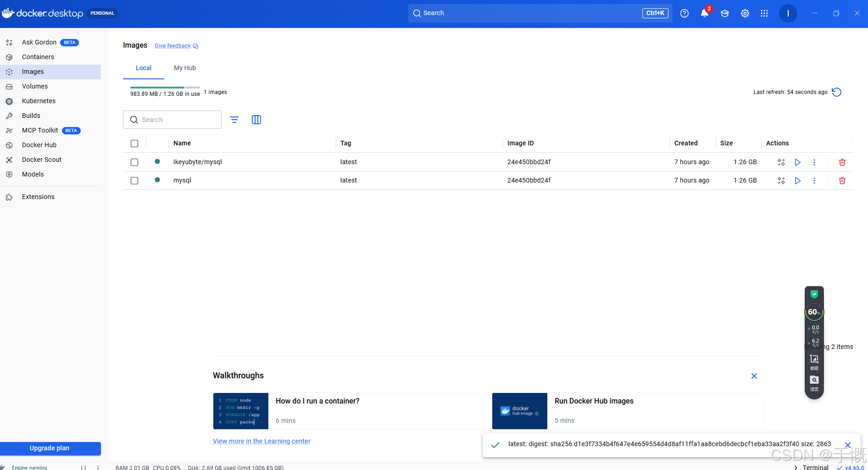Open the user account avatar
Viewport: 868px width, 470px height.
pyautogui.click(x=788, y=13)
